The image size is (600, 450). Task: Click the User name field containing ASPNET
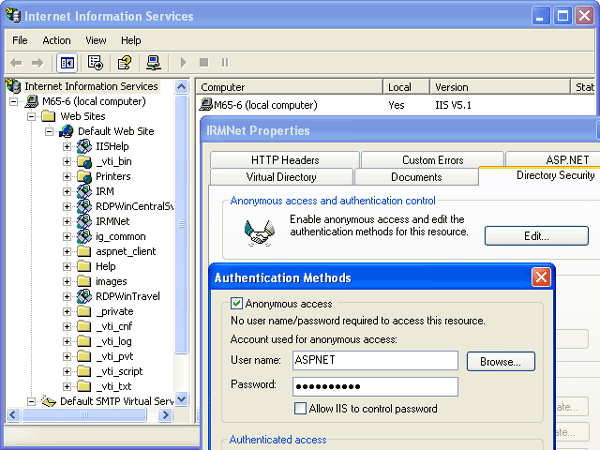[x=375, y=360]
